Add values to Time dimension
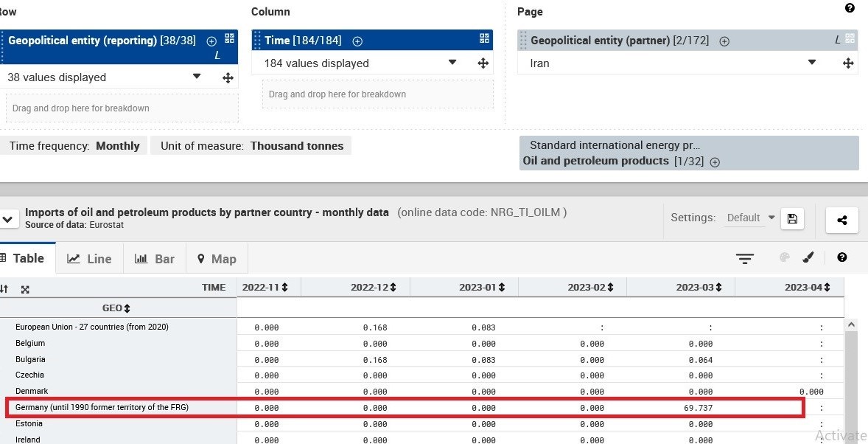The width and height of the screenshot is (868, 444). click(x=357, y=41)
